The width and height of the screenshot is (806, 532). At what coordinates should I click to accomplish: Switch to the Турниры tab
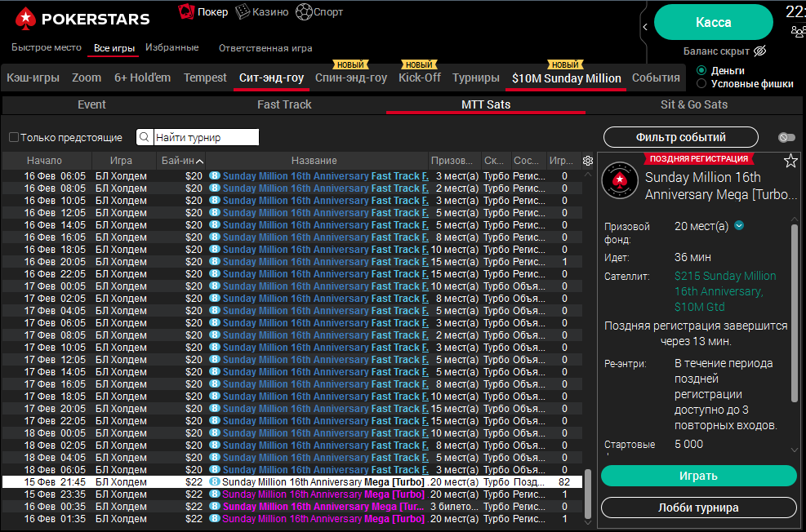click(x=475, y=78)
